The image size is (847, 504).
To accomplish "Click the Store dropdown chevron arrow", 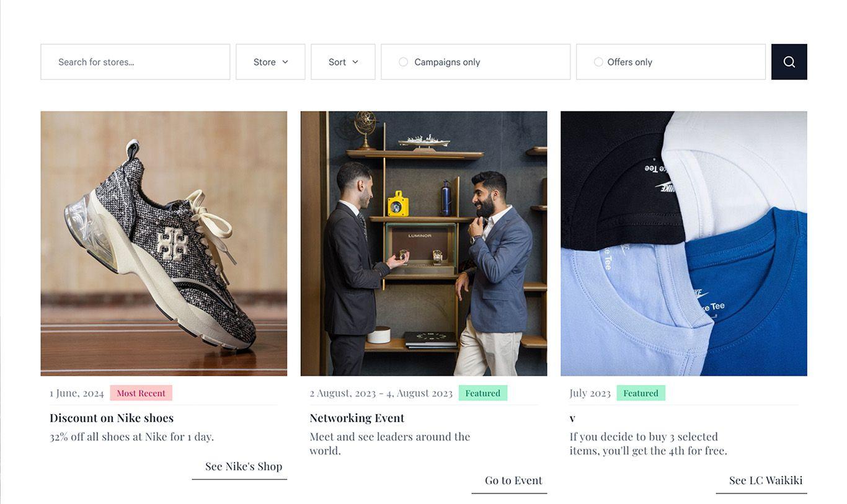I will click(285, 62).
